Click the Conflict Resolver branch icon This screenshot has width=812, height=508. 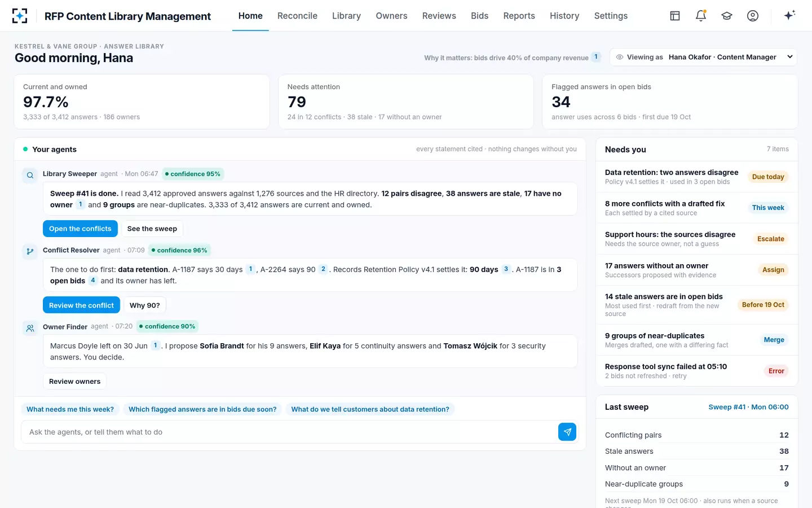point(30,252)
